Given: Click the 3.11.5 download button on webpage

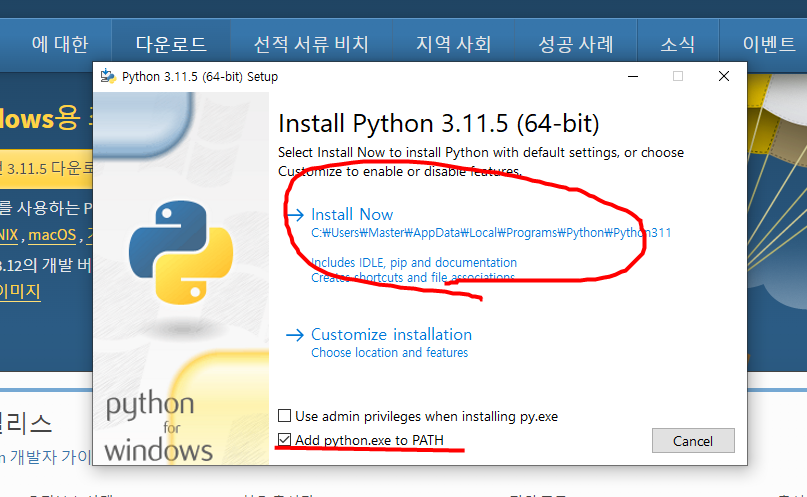Looking at the screenshot, I should click(x=46, y=168).
